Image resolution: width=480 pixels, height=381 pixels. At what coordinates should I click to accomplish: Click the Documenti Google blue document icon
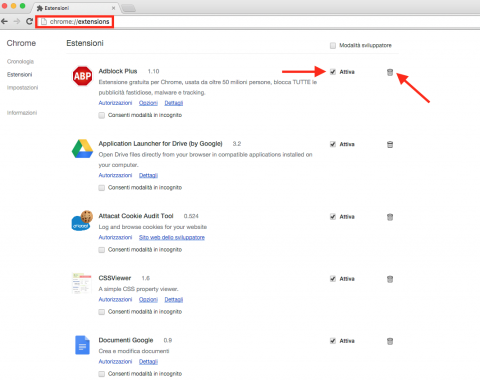click(x=82, y=345)
